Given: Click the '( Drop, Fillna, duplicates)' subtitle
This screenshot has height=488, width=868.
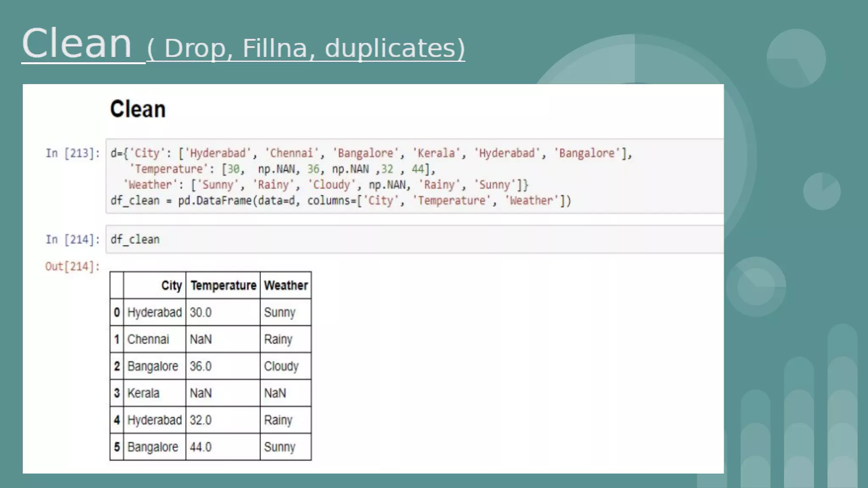Looking at the screenshot, I should pyautogui.click(x=306, y=48).
